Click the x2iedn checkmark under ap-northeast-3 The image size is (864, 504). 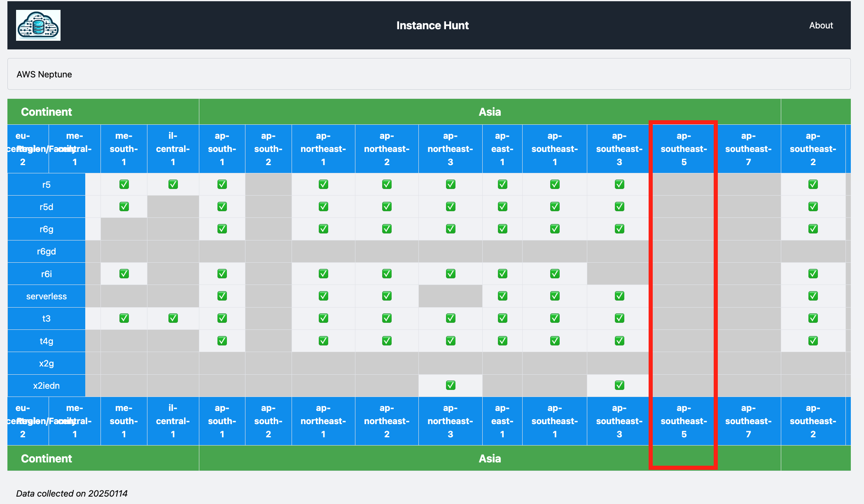(451, 385)
